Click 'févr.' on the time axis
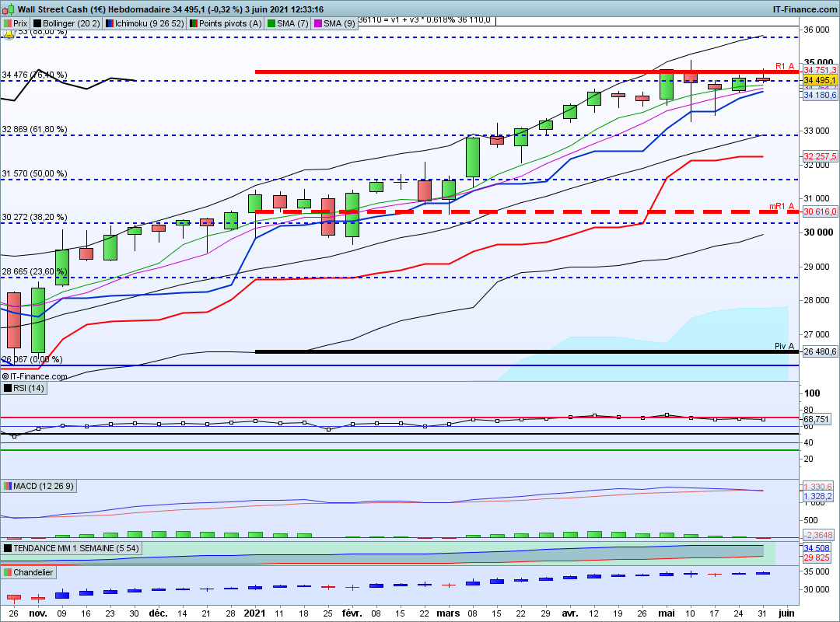The width and height of the screenshot is (840, 622). (352, 613)
